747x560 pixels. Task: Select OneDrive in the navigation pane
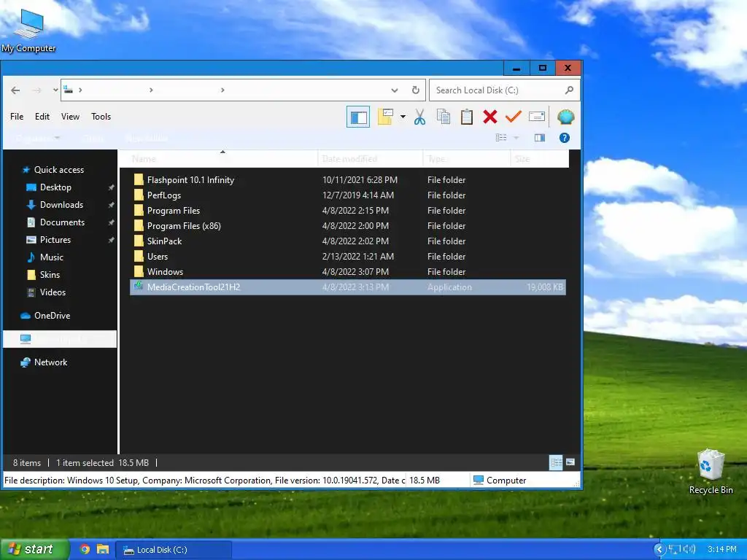(52, 316)
